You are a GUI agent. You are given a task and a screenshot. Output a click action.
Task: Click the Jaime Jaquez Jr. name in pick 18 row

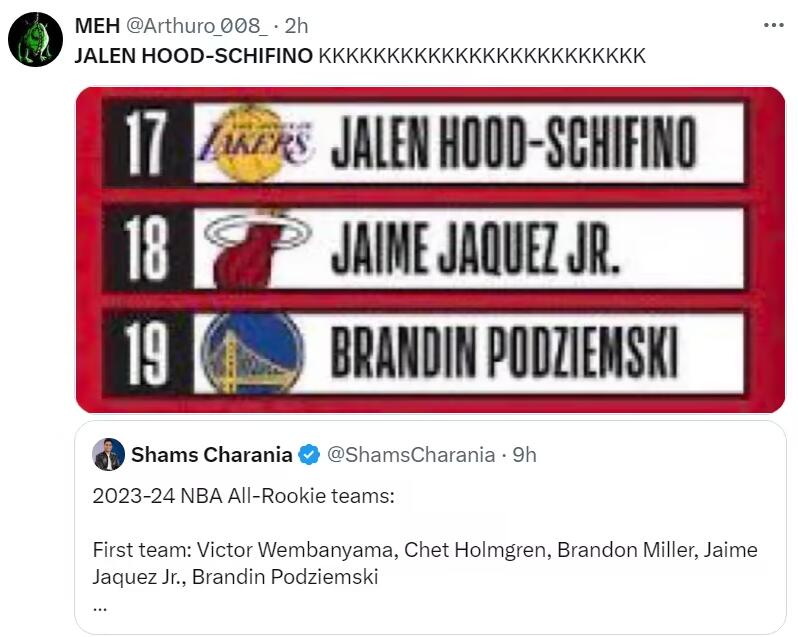(476, 249)
